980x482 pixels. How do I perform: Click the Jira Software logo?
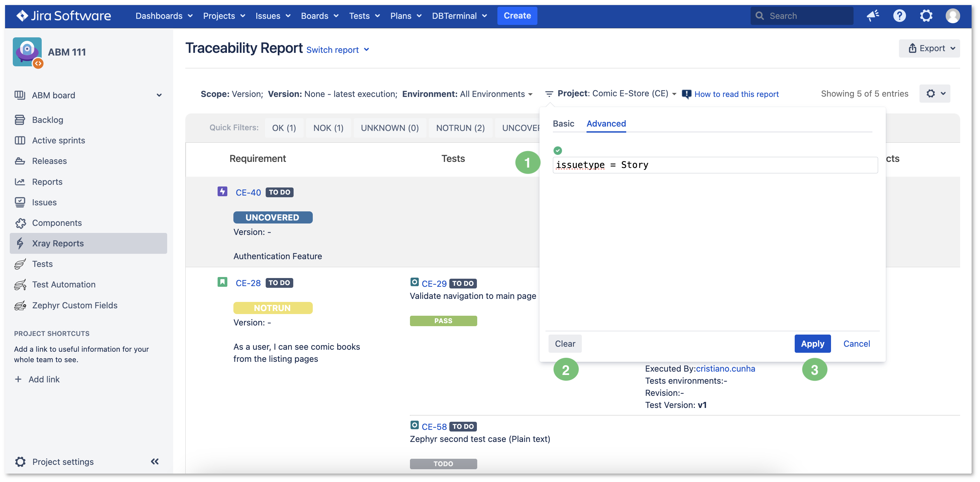click(63, 15)
